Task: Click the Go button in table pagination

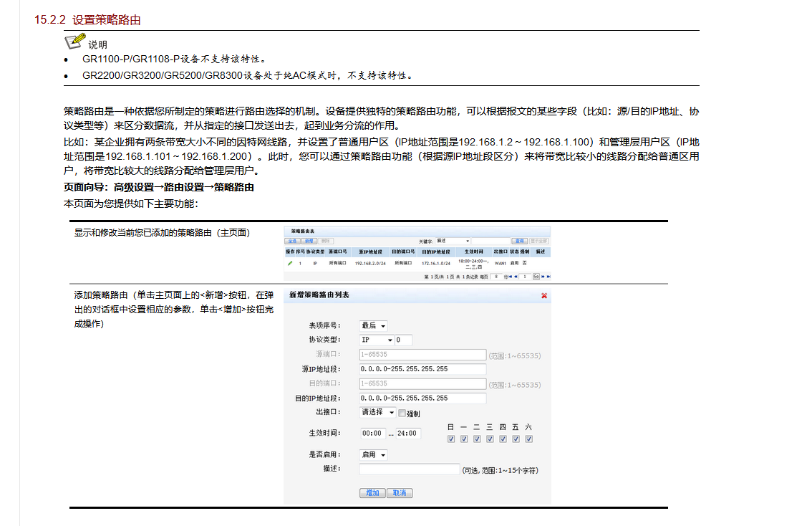Action: tap(536, 276)
